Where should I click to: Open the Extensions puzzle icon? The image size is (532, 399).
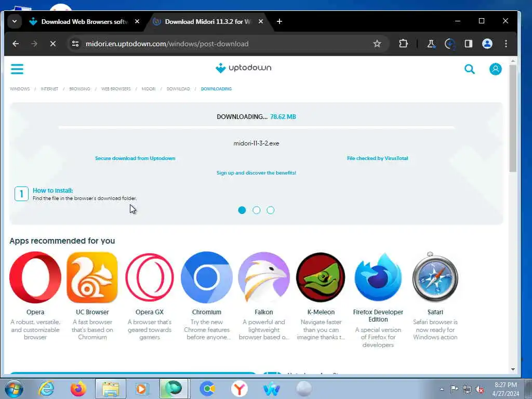(403, 44)
